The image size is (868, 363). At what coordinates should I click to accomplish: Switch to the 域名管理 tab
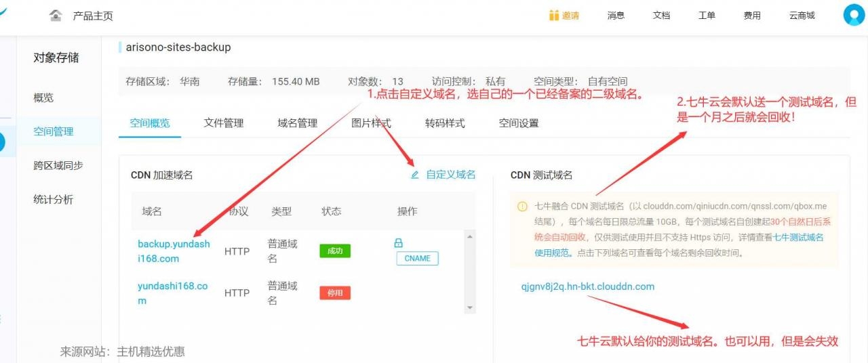pos(298,123)
